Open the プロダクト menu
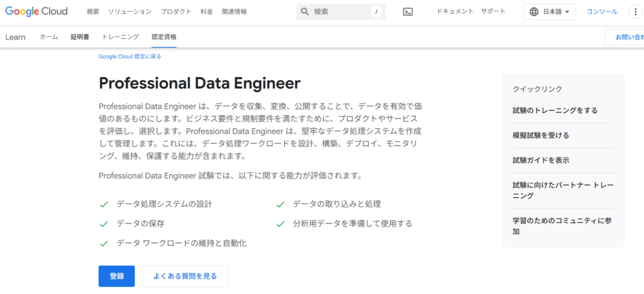This screenshot has width=644, height=294. click(176, 11)
